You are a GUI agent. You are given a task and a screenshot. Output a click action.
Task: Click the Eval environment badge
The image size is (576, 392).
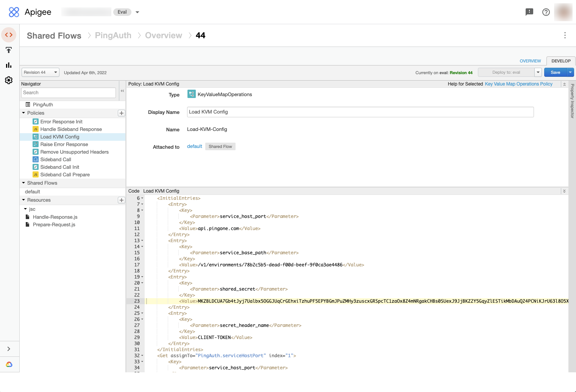(x=122, y=12)
